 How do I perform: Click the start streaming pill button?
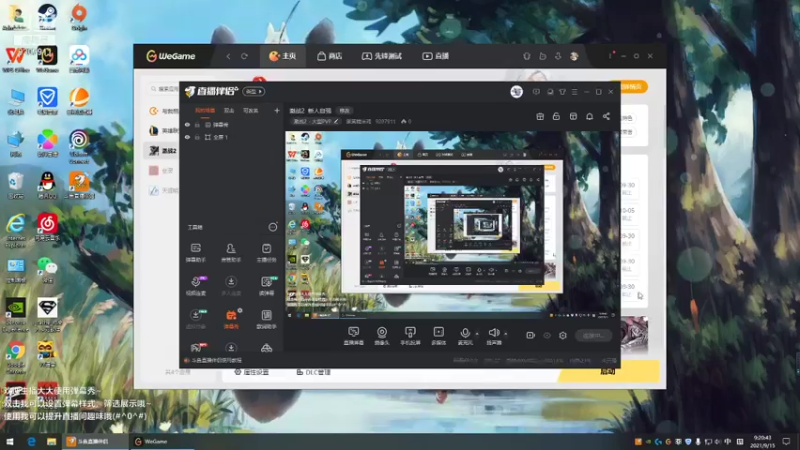pyautogui.click(x=594, y=335)
